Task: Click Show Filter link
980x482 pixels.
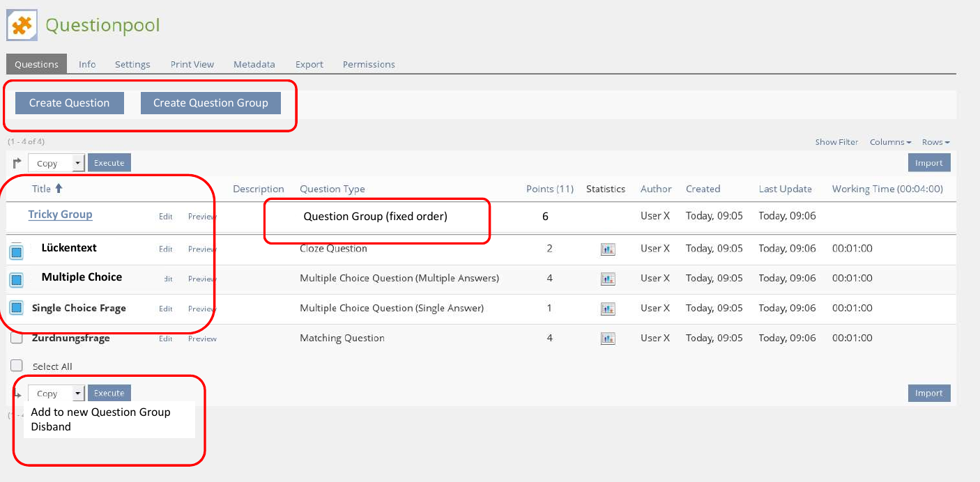Action: point(836,142)
